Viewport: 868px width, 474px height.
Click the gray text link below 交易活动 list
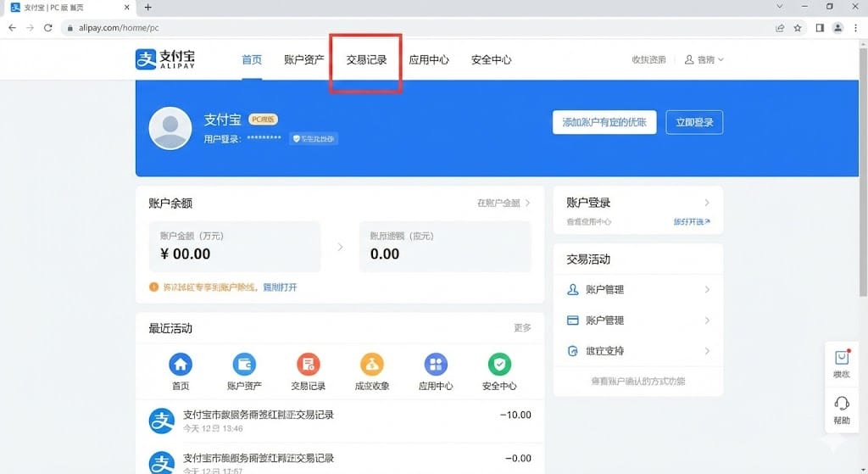[x=638, y=381]
